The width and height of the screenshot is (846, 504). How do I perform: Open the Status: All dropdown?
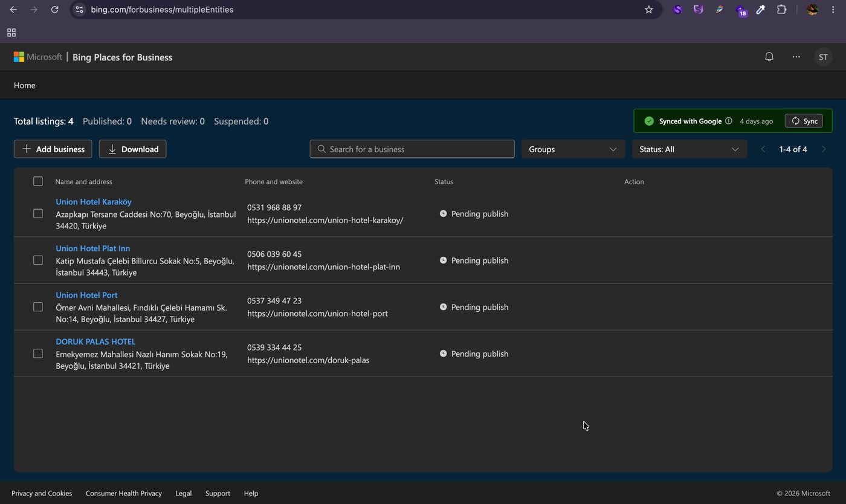(x=689, y=149)
